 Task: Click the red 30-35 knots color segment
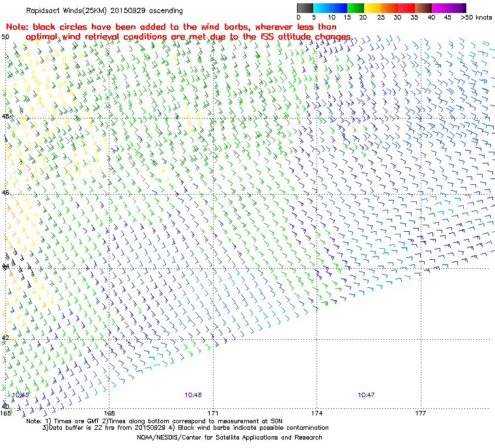(x=406, y=8)
